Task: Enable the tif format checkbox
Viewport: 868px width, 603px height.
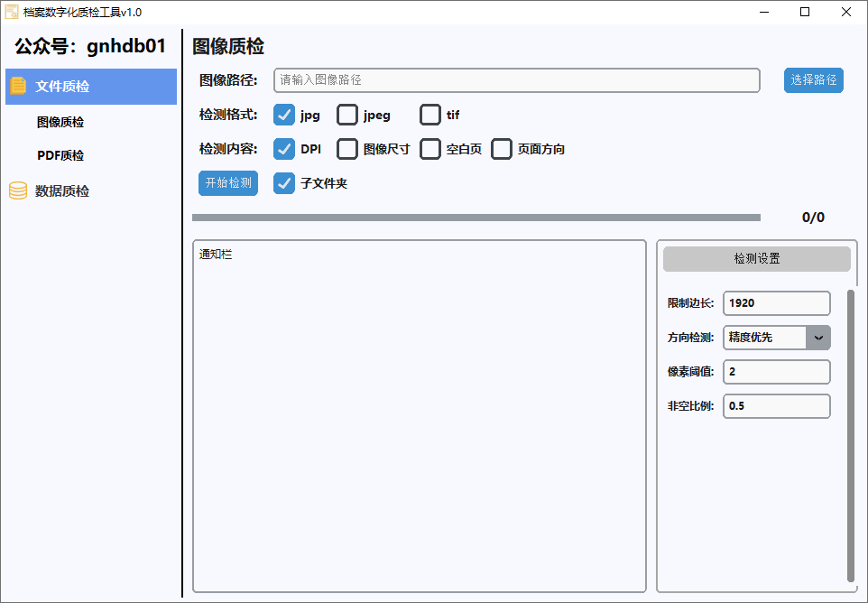Action: (x=429, y=115)
